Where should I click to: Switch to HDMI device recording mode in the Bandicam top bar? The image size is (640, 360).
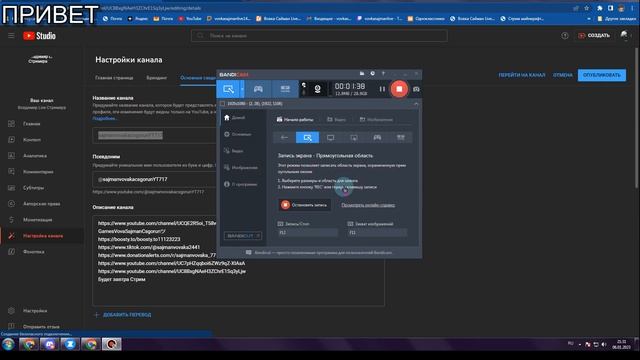(285, 89)
